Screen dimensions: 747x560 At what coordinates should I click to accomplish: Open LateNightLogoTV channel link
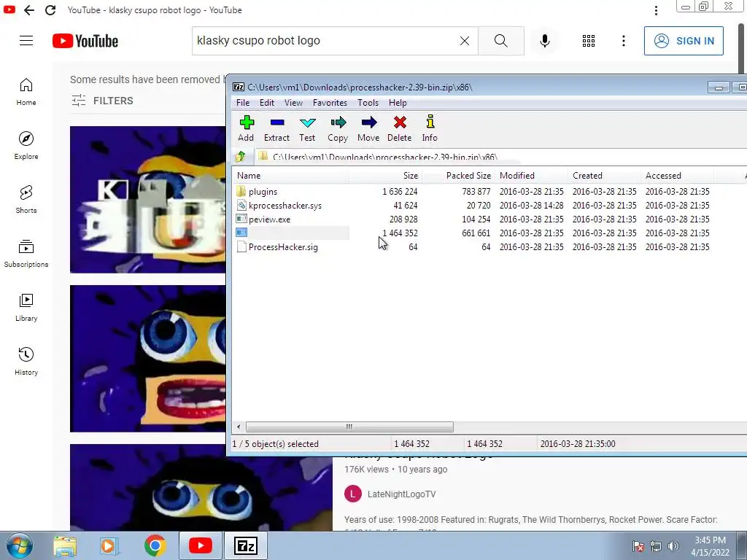pos(401,494)
